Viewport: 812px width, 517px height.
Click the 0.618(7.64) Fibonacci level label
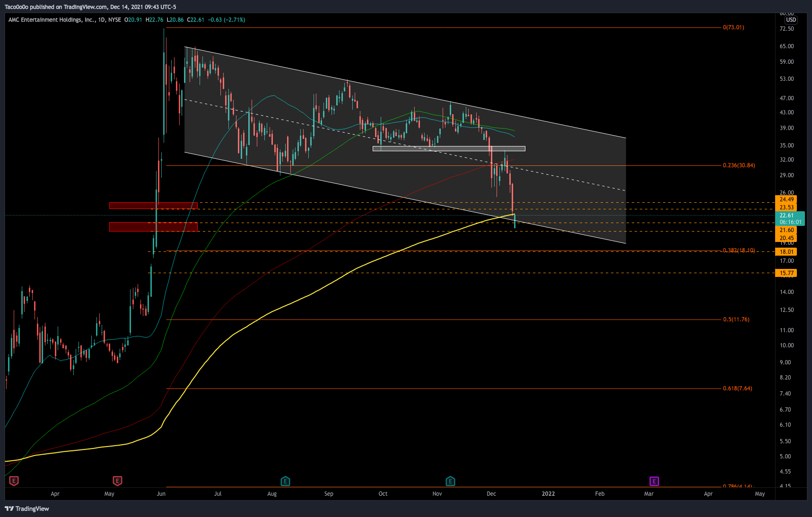tap(737, 388)
